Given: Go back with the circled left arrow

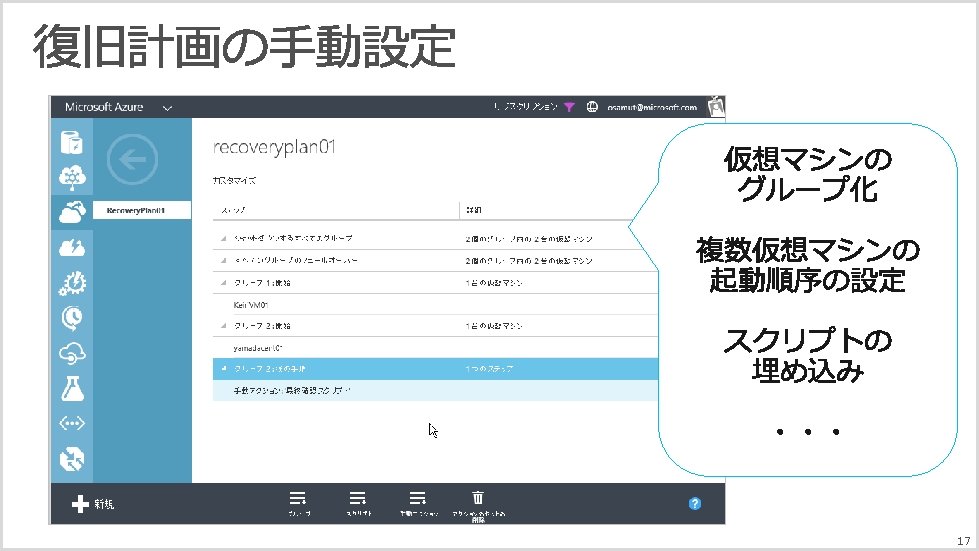Looking at the screenshot, I should point(132,159).
